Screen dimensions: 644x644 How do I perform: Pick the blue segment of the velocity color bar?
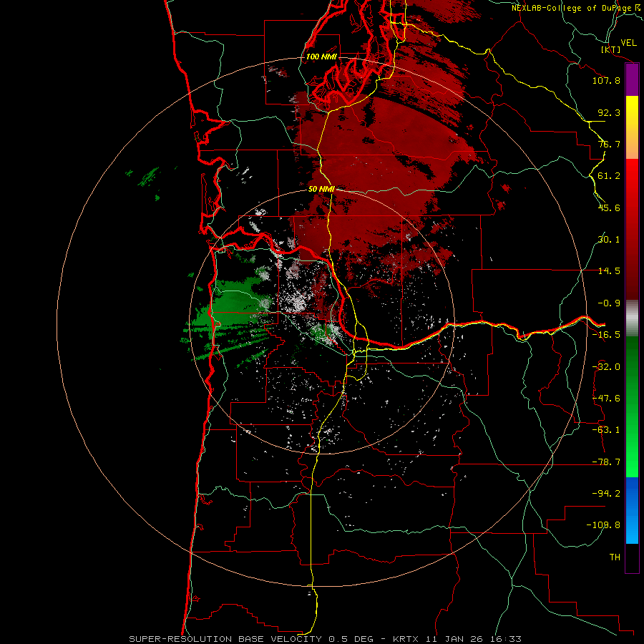632,510
